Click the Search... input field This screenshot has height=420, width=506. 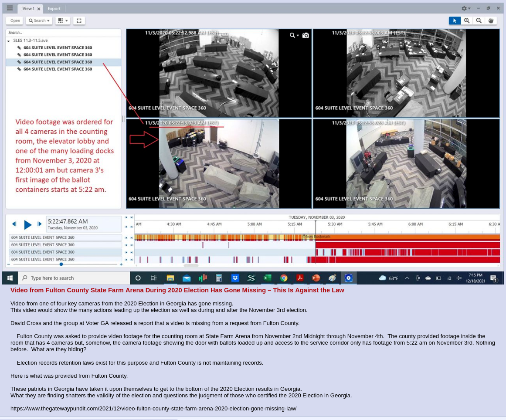click(63, 33)
